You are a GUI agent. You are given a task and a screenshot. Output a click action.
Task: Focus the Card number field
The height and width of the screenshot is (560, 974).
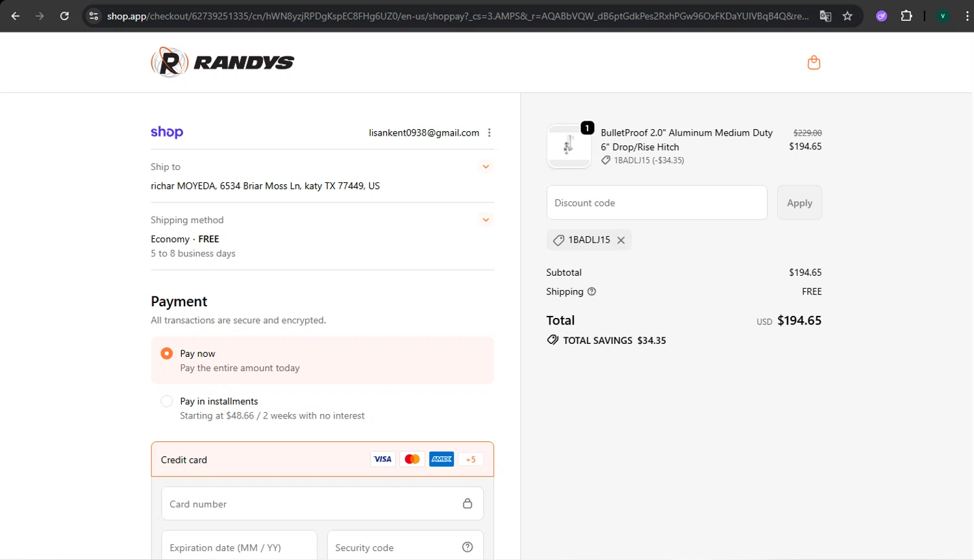click(322, 504)
